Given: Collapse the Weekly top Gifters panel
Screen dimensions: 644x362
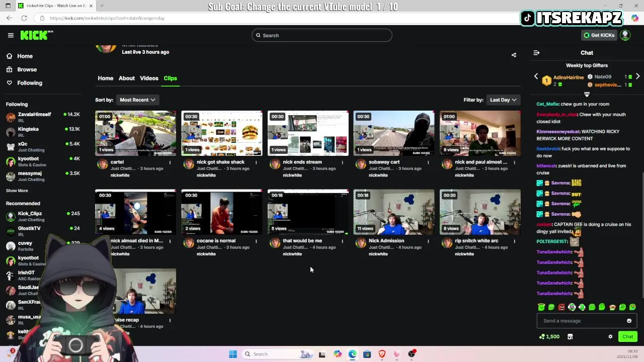Looking at the screenshot, I should (587, 95).
